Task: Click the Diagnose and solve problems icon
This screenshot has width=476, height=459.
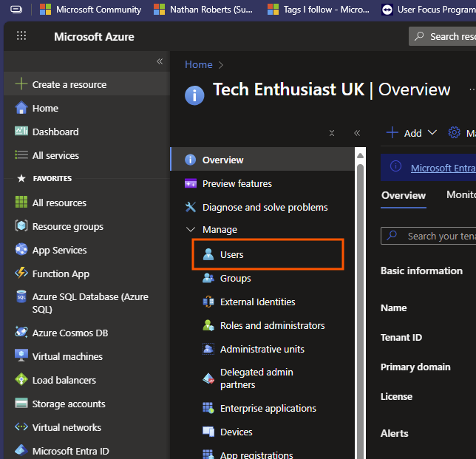Action: pyautogui.click(x=191, y=207)
